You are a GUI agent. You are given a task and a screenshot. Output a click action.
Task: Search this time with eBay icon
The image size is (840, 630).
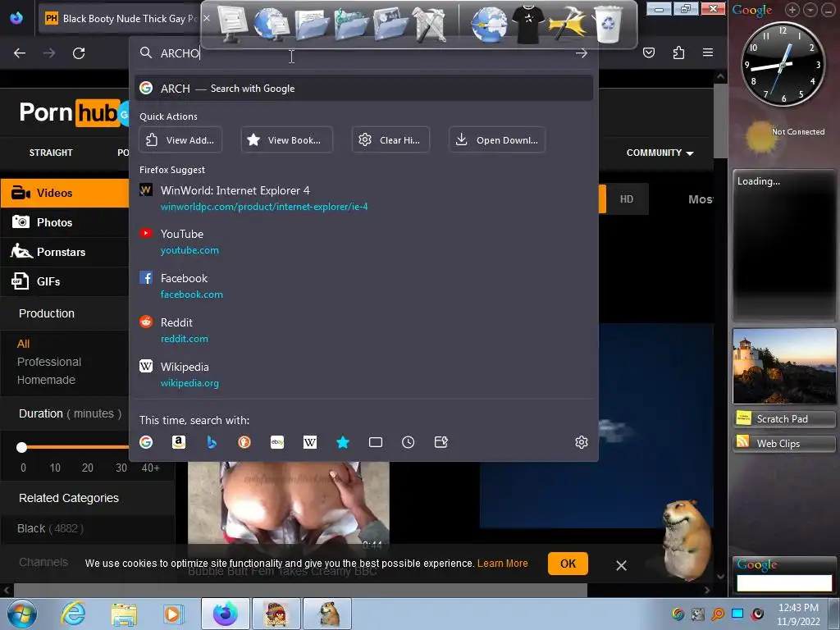tap(277, 442)
